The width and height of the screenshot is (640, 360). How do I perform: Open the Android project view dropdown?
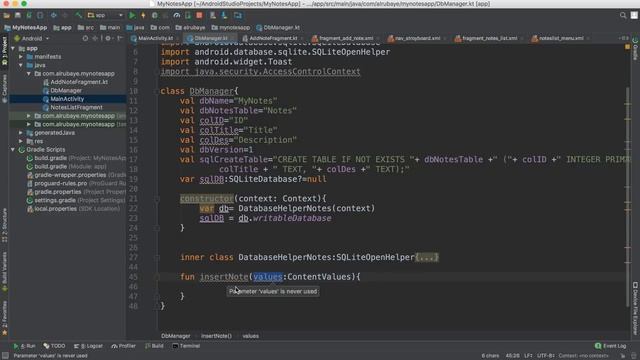[31, 38]
